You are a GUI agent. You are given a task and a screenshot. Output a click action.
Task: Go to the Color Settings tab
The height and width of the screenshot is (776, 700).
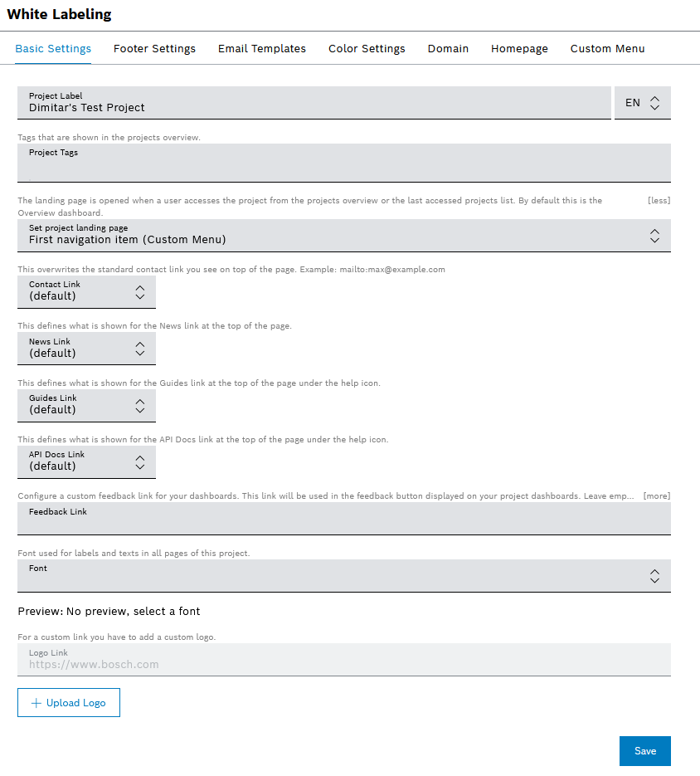[x=367, y=49]
